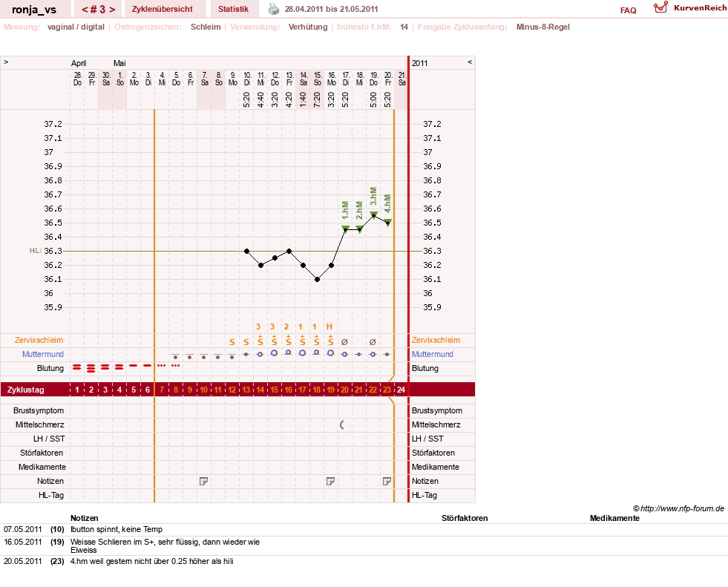Click the 'Schleim' Östrogenzeichen value

point(206,27)
